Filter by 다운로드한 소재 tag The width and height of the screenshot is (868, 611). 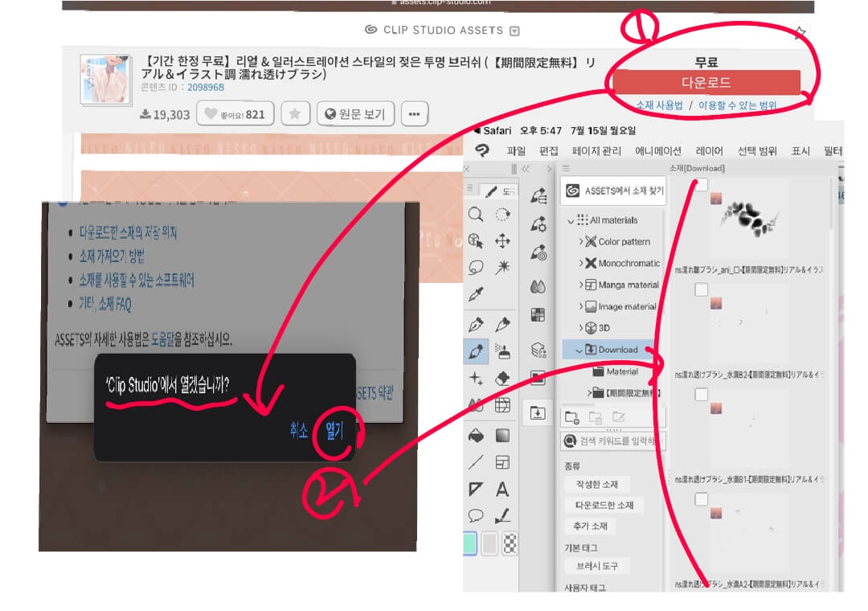pyautogui.click(x=604, y=505)
